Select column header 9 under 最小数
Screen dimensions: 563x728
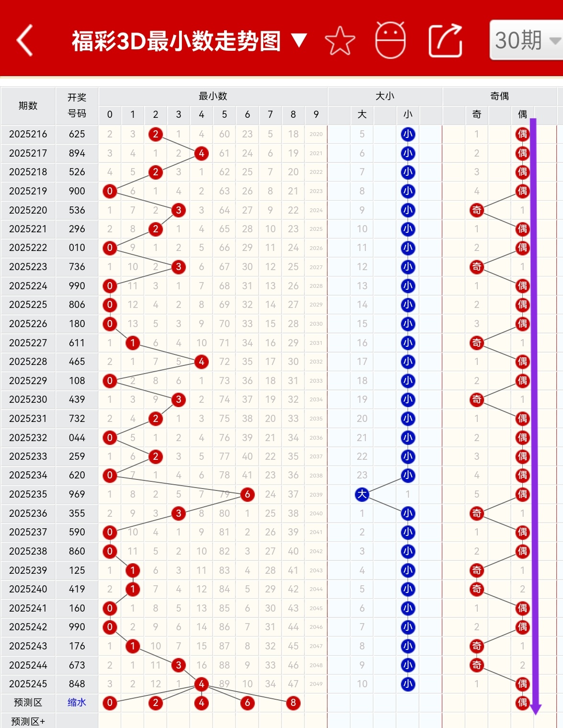(316, 114)
